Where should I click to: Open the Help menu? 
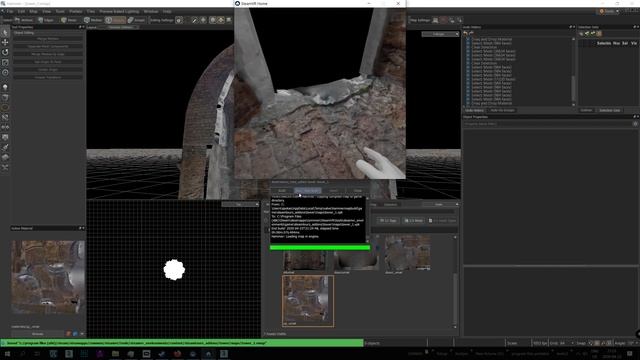(x=167, y=11)
